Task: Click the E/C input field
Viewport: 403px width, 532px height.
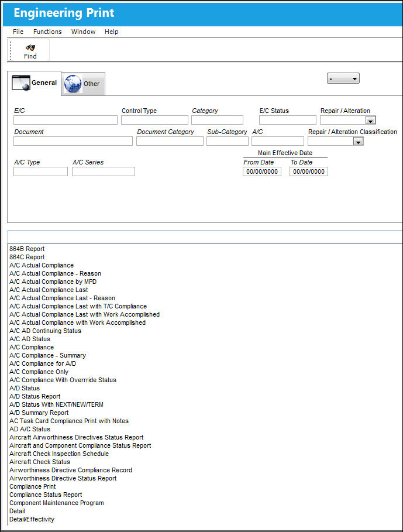Action: pos(66,120)
